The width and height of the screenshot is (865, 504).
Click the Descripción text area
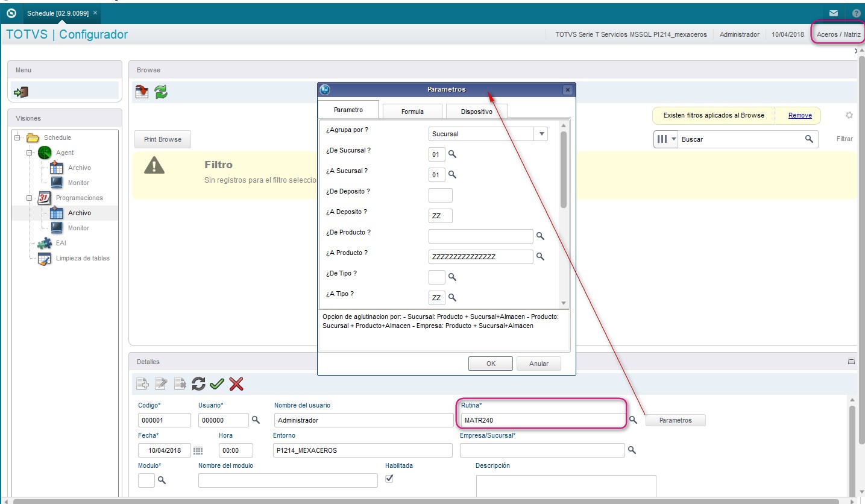pyautogui.click(x=565, y=486)
